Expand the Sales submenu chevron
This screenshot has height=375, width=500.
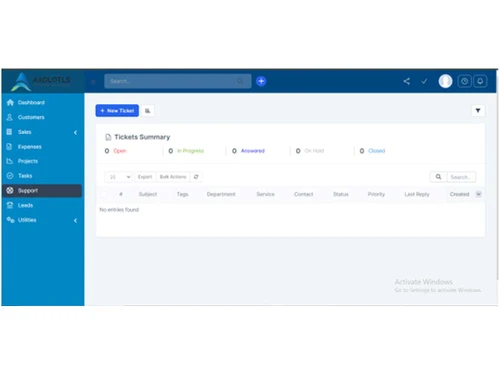click(76, 132)
